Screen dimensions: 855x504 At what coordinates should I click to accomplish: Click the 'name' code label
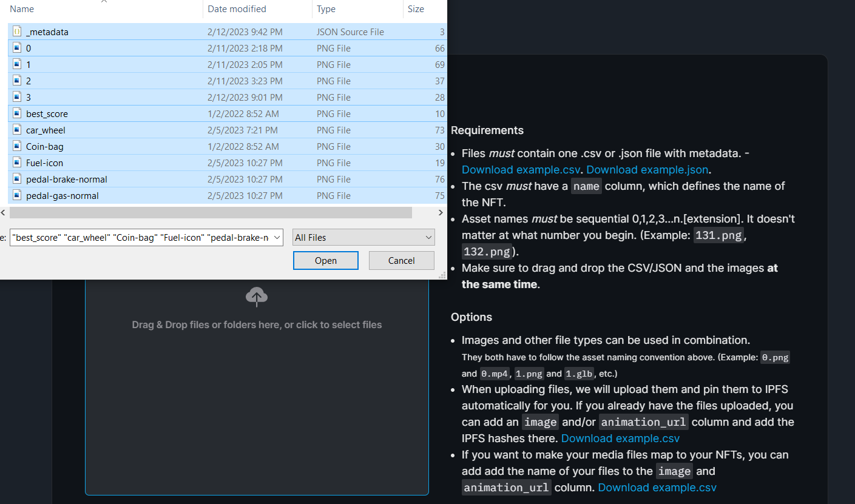tap(586, 186)
